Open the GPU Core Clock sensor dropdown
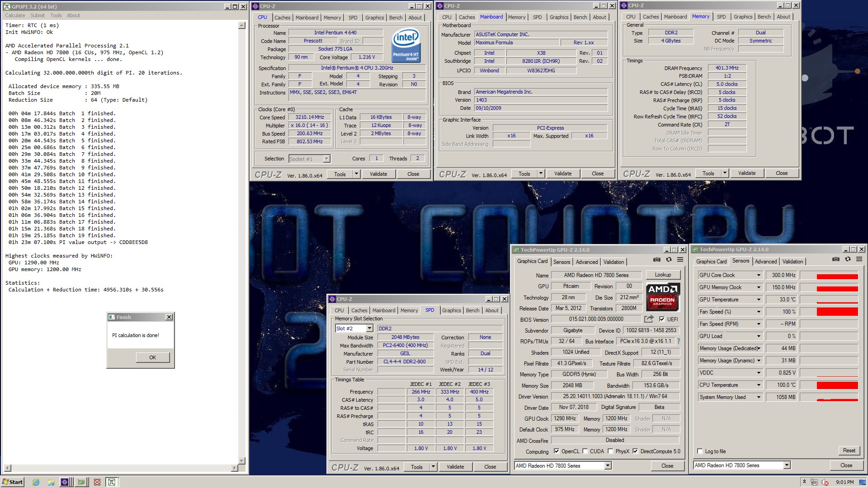868x488 pixels. click(759, 275)
